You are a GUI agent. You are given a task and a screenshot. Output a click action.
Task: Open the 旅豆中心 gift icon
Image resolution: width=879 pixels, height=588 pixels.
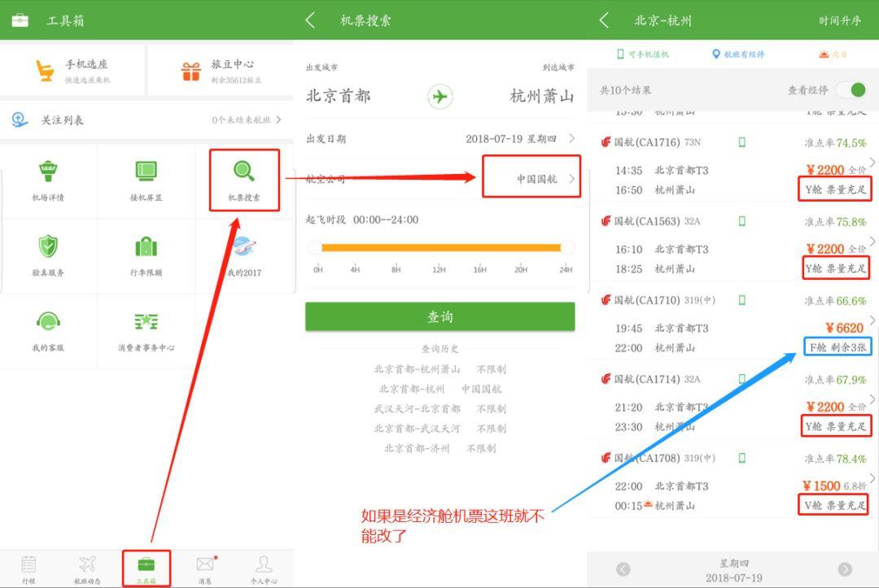[190, 71]
